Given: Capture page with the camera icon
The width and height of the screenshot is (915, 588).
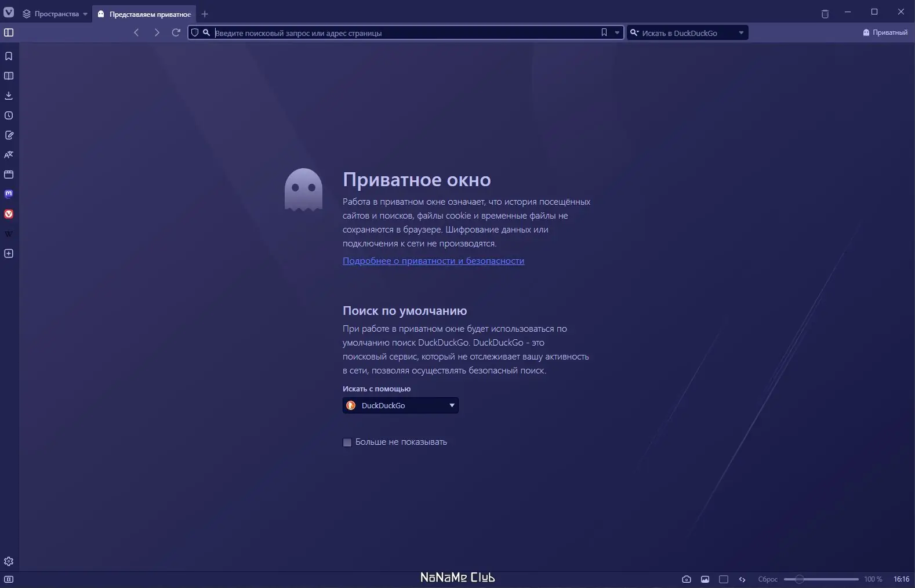Looking at the screenshot, I should (687, 579).
